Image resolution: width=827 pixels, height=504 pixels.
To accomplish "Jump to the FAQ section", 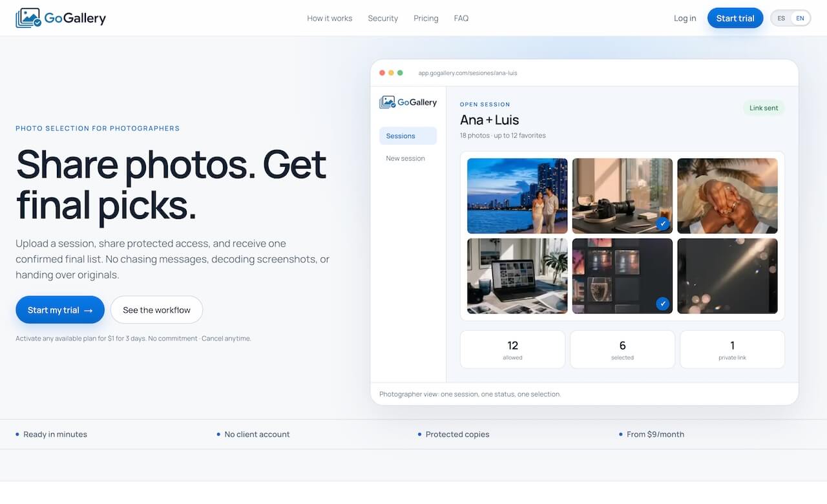I will (461, 18).
